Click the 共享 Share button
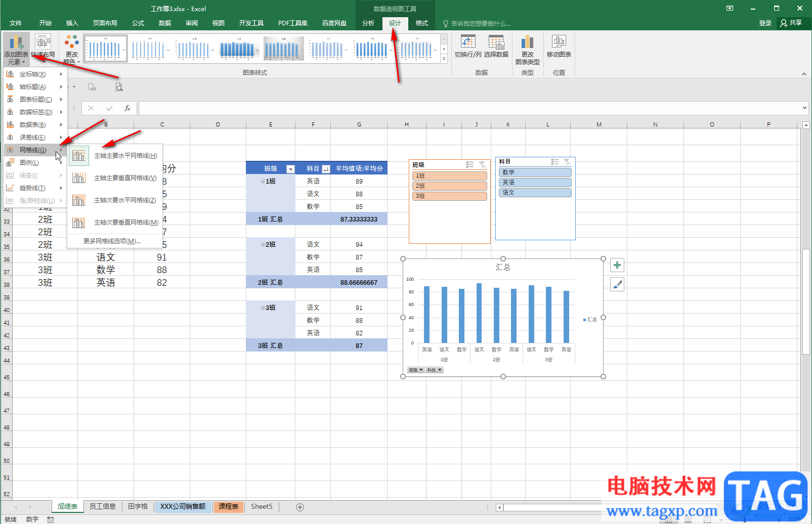 coord(791,23)
